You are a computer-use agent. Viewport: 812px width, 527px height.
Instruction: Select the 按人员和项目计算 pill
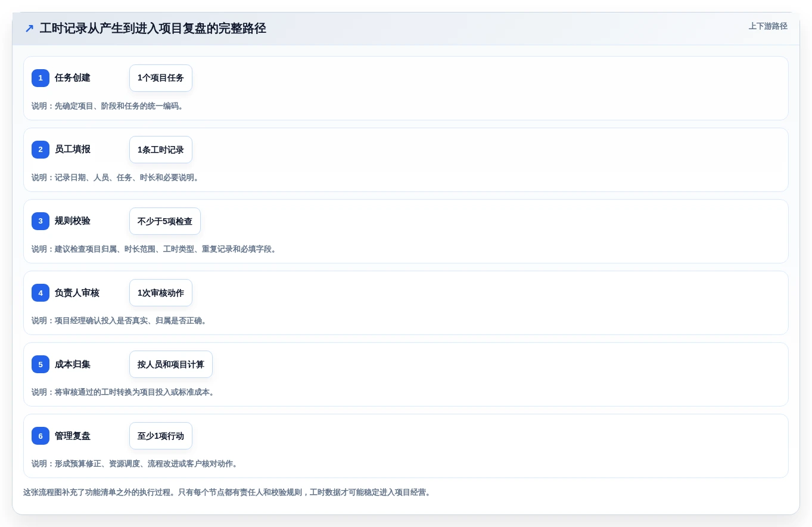coord(171,364)
